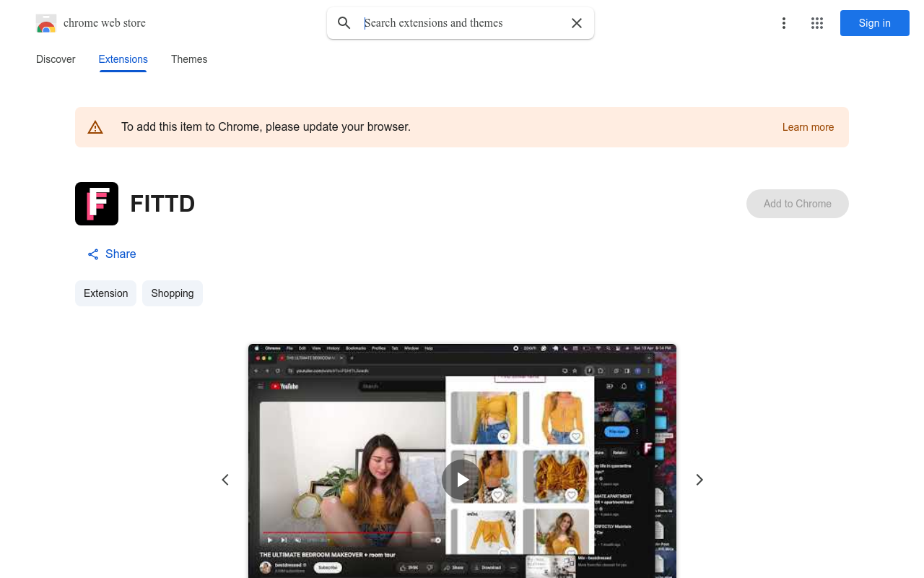Play the FITTD preview video
Image resolution: width=924 pixels, height=578 pixels.
point(462,480)
